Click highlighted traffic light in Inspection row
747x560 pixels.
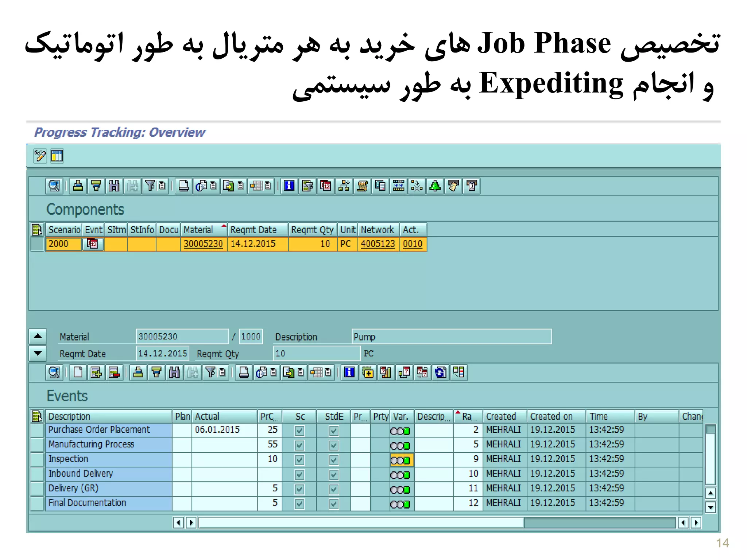(x=402, y=460)
